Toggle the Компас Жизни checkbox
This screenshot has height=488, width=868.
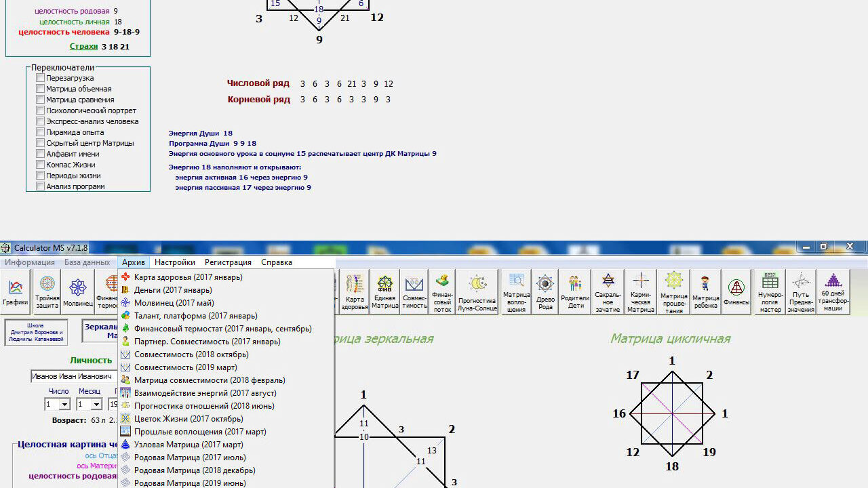[41, 165]
